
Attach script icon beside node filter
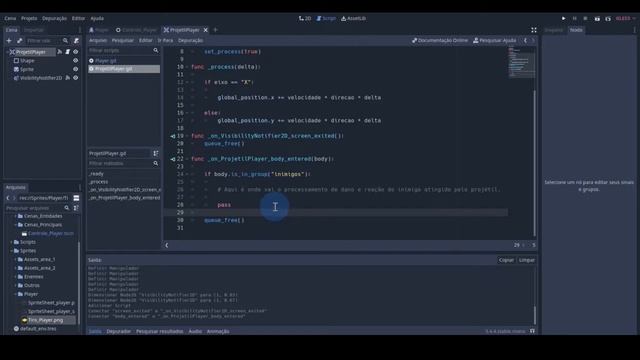(76, 40)
